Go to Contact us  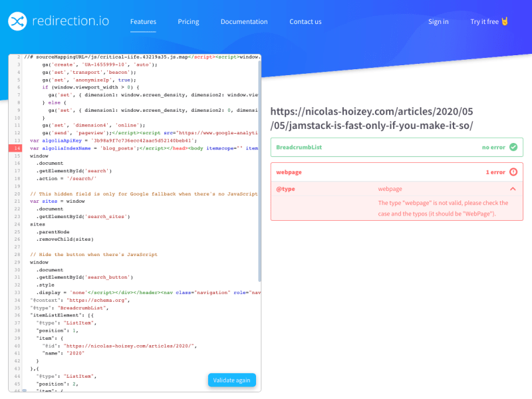coord(305,22)
